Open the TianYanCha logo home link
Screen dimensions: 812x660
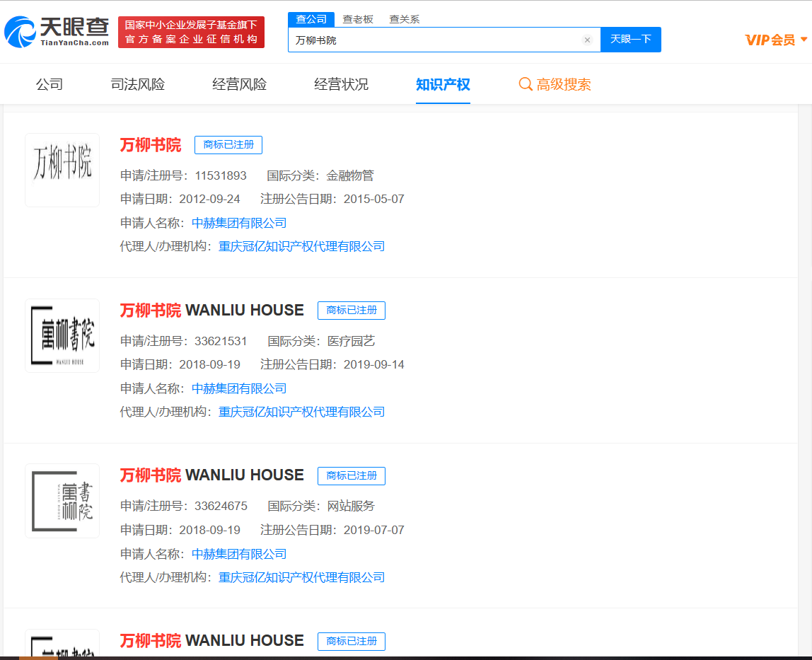click(57, 32)
